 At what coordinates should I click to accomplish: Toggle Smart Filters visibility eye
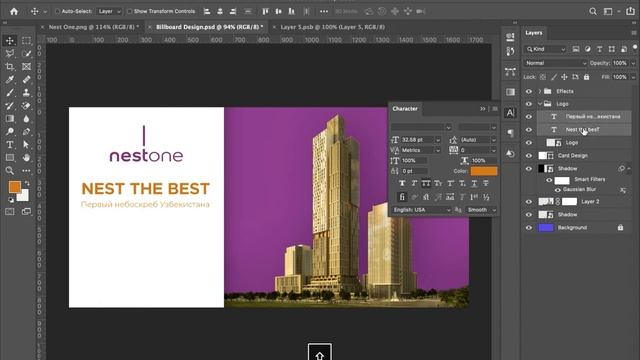coord(549,180)
